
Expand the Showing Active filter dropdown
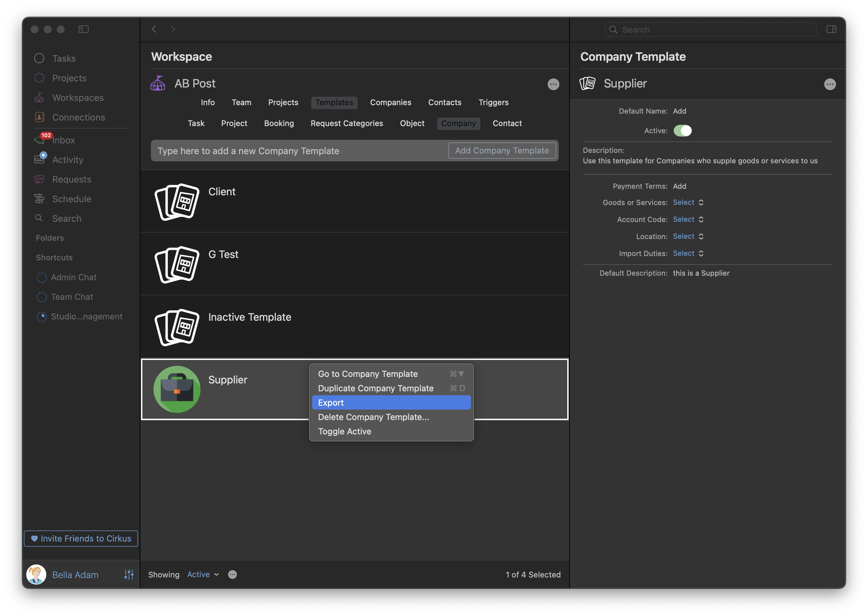click(203, 574)
